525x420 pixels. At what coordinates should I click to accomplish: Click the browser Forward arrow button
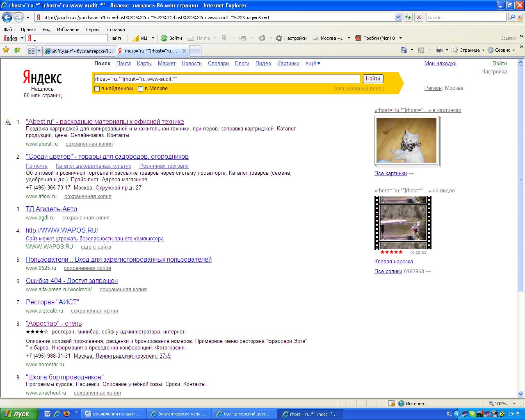click(19, 17)
